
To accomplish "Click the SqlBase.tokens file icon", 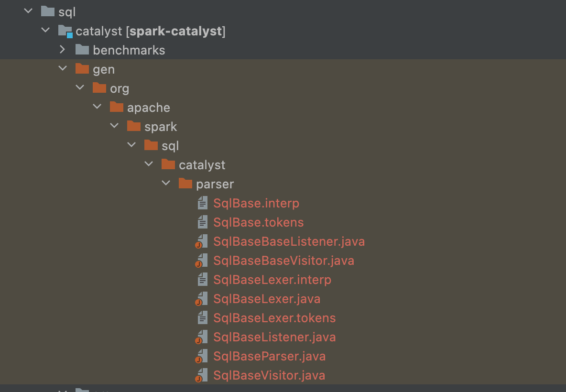I will 203,222.
